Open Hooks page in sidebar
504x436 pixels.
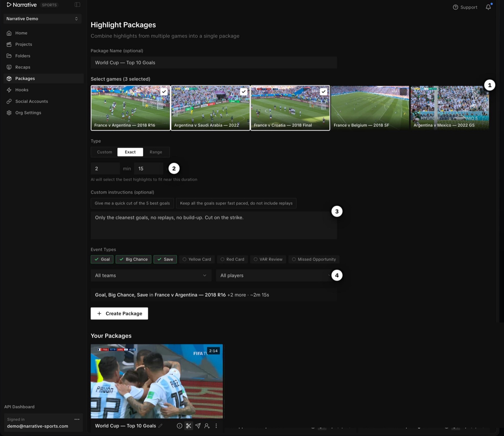pos(43,90)
